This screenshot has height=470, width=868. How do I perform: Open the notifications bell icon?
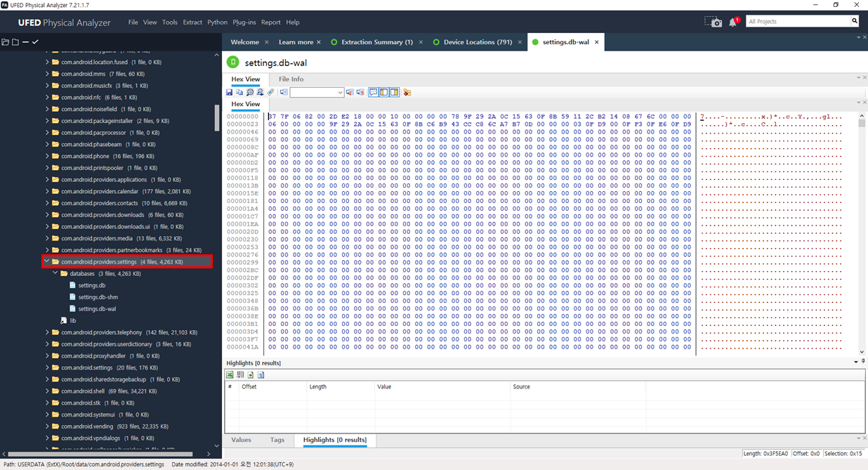[733, 22]
